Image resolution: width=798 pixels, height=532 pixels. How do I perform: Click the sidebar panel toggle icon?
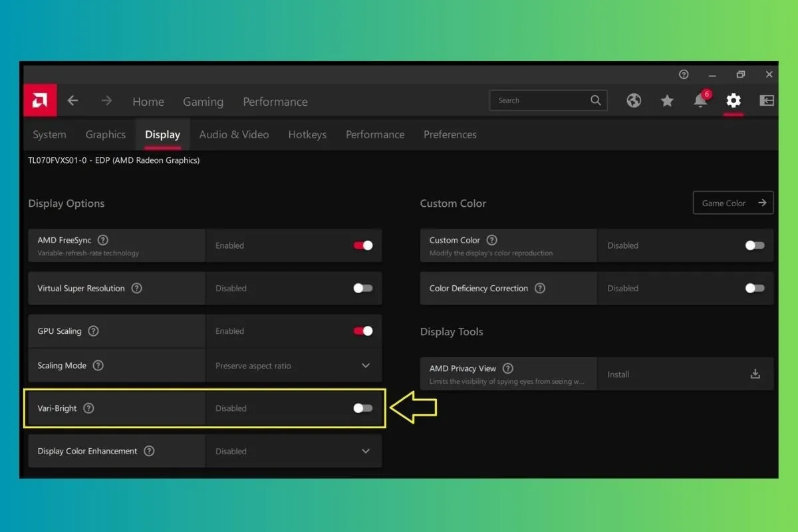coord(767,100)
